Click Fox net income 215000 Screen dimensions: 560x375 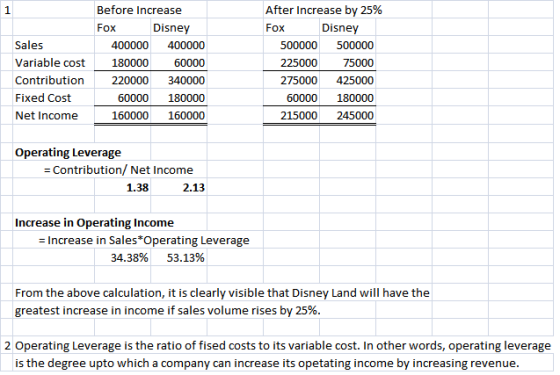(299, 115)
